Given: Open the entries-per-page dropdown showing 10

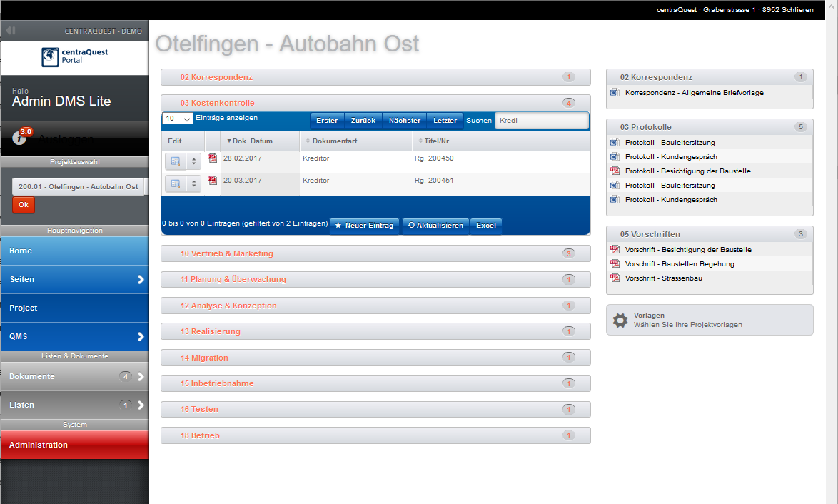Looking at the screenshot, I should pos(178,119).
